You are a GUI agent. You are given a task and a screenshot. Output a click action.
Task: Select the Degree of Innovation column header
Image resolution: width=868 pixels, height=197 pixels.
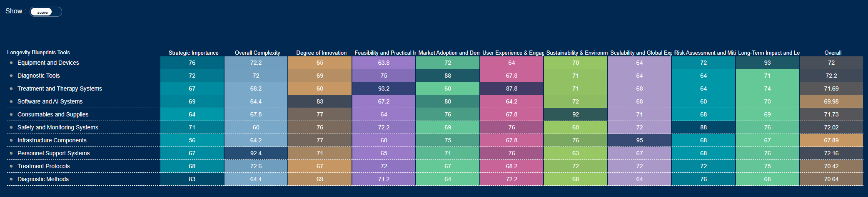point(321,53)
